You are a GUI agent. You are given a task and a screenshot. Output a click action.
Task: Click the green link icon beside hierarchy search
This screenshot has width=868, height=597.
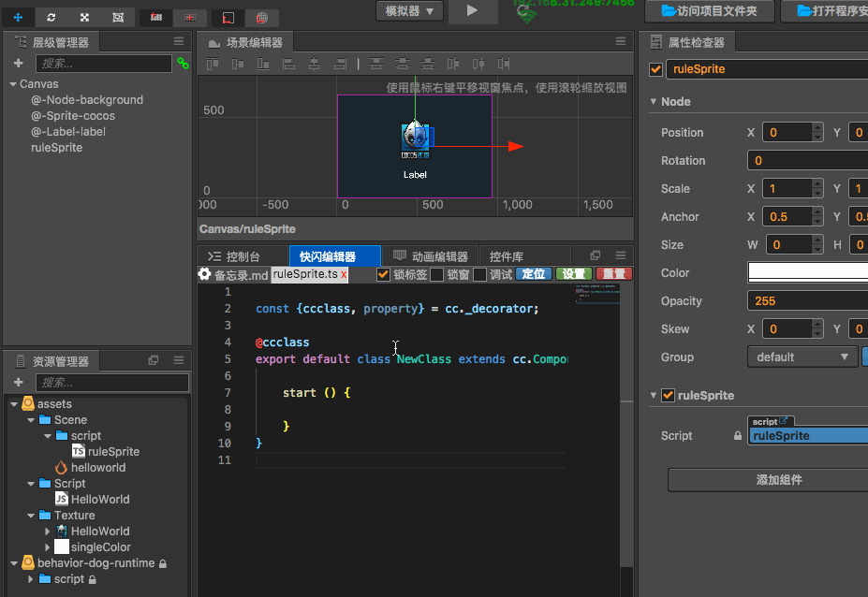click(183, 64)
